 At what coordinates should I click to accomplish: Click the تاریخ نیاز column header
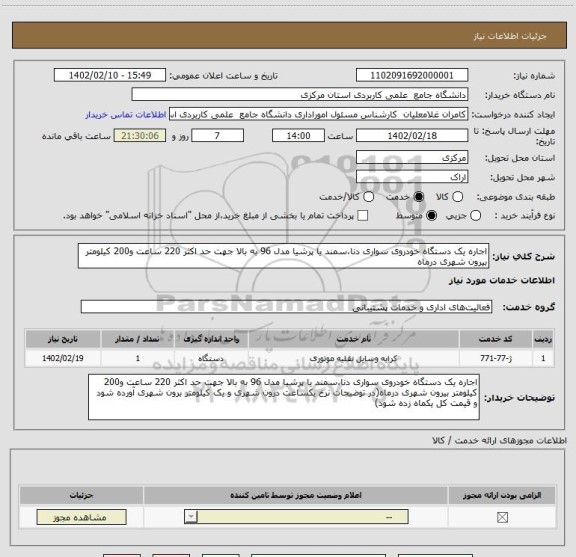click(x=63, y=339)
